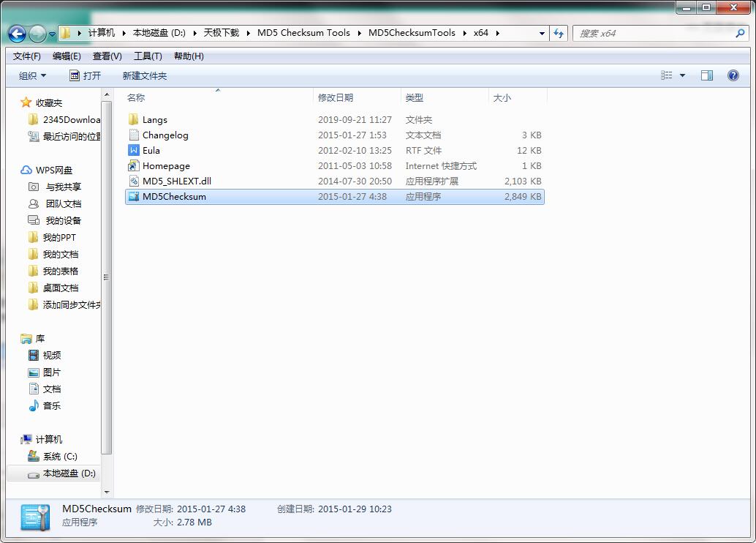Select the Homepage shortcut icon
Image resolution: width=756 pixels, height=543 pixels.
tap(134, 165)
